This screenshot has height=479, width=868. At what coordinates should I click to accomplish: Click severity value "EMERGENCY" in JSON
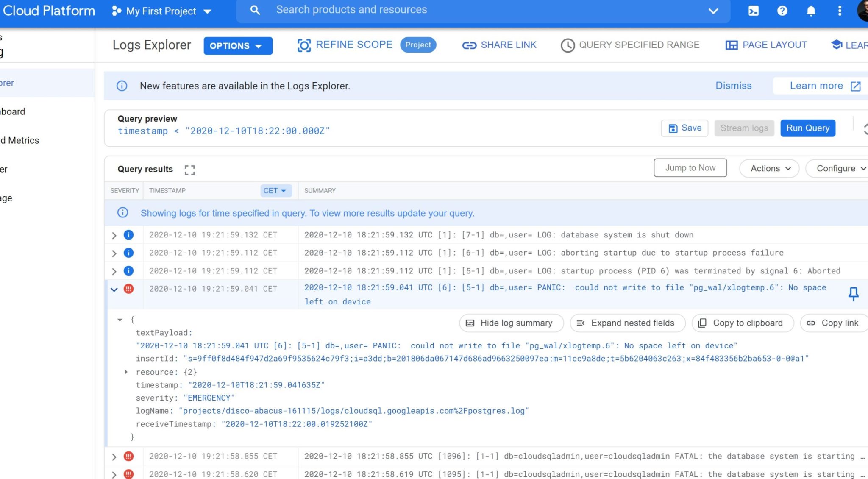pyautogui.click(x=209, y=398)
